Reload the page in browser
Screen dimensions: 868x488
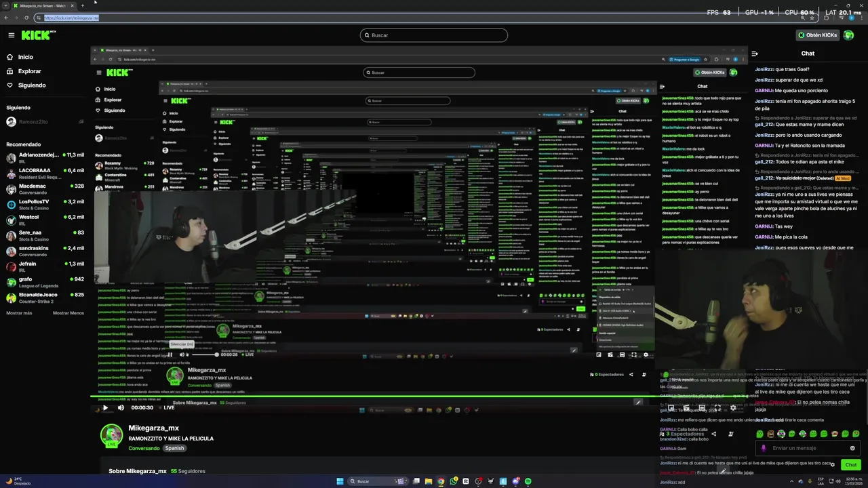[28, 18]
